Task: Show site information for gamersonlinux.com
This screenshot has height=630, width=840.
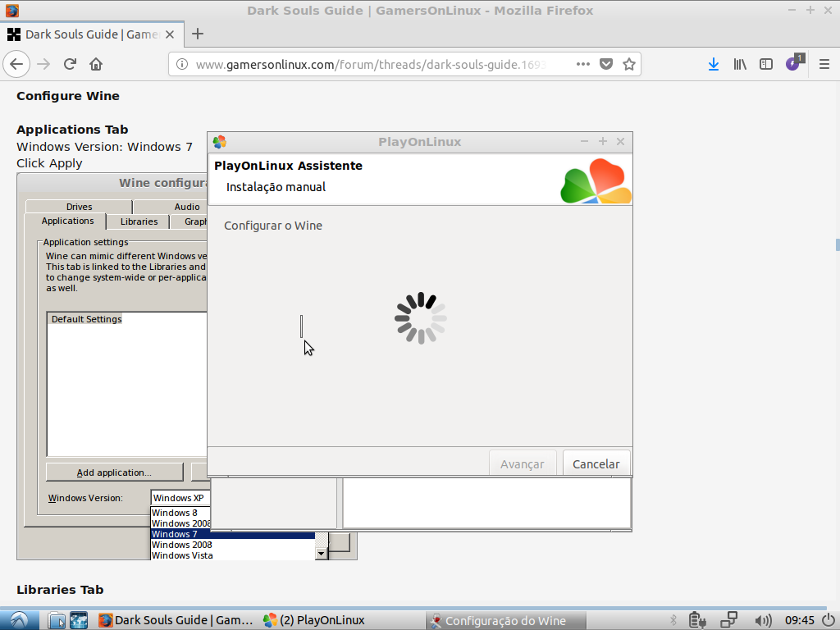Action: point(182,64)
